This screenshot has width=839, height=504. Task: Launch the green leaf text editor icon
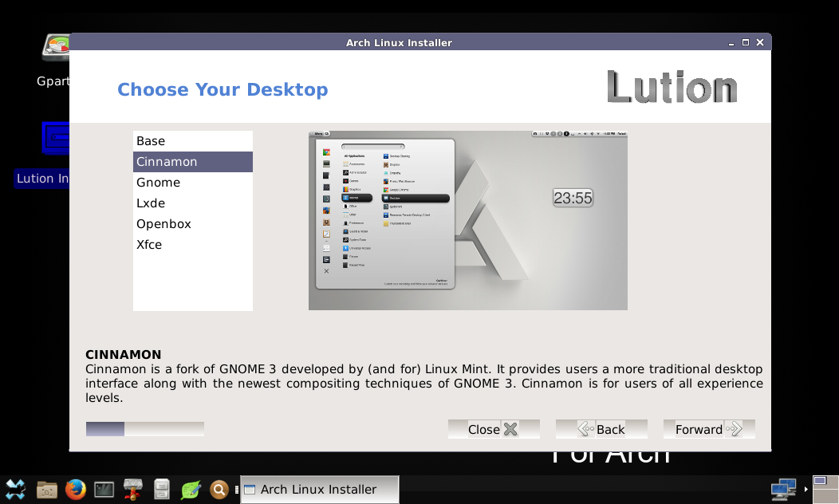tap(191, 489)
